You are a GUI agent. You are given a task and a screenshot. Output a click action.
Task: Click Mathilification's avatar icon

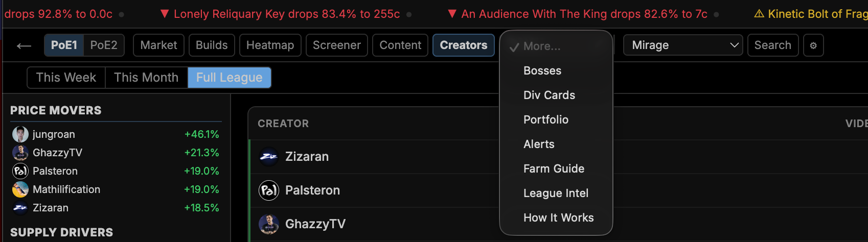pyautogui.click(x=20, y=189)
